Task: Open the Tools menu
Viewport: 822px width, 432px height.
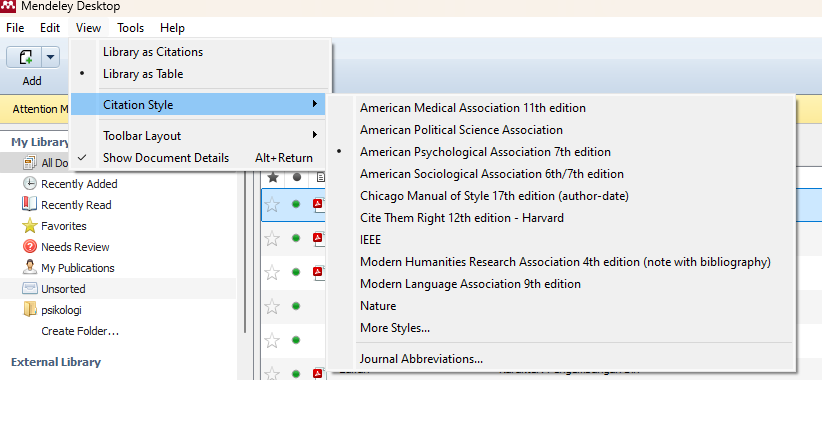Action: [130, 28]
